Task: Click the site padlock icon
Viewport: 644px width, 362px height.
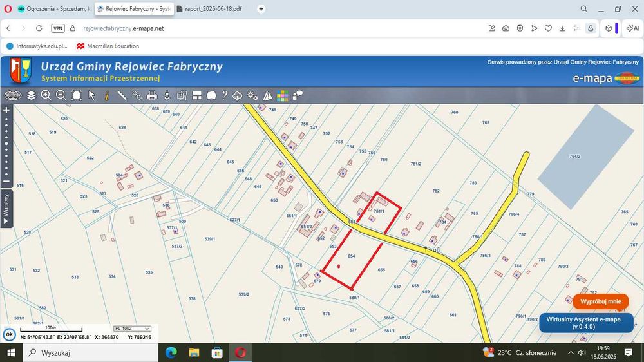Action: [73, 28]
